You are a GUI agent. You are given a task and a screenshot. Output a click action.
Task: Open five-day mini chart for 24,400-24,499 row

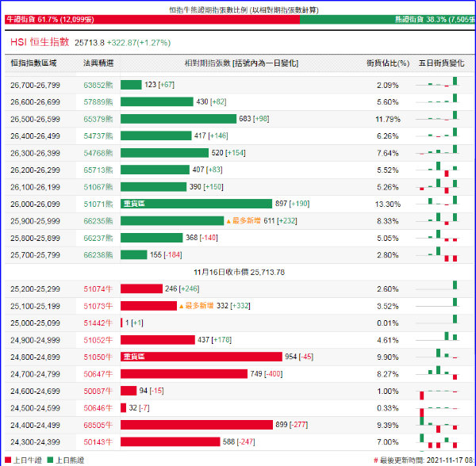pos(441,425)
